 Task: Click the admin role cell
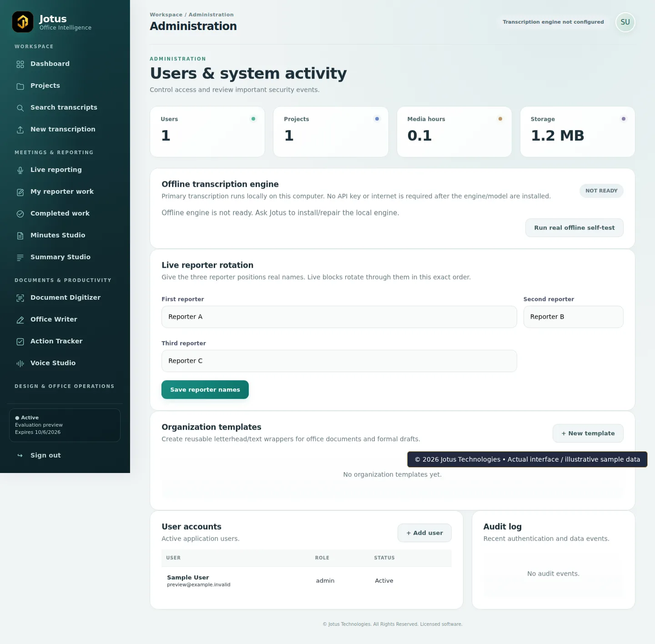325,581
